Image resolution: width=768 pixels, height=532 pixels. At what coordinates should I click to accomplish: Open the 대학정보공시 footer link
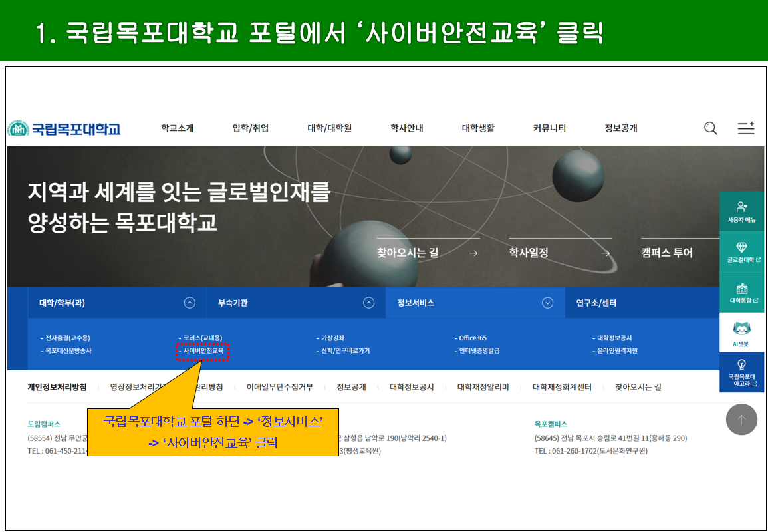[412, 387]
